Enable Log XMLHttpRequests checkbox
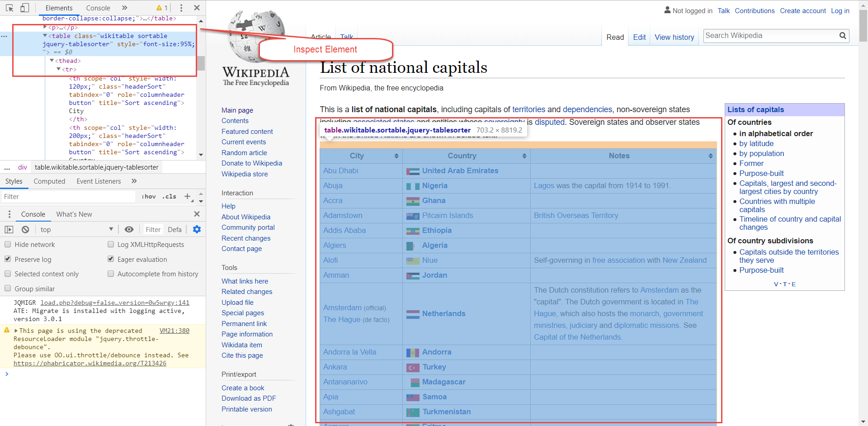 click(x=111, y=244)
